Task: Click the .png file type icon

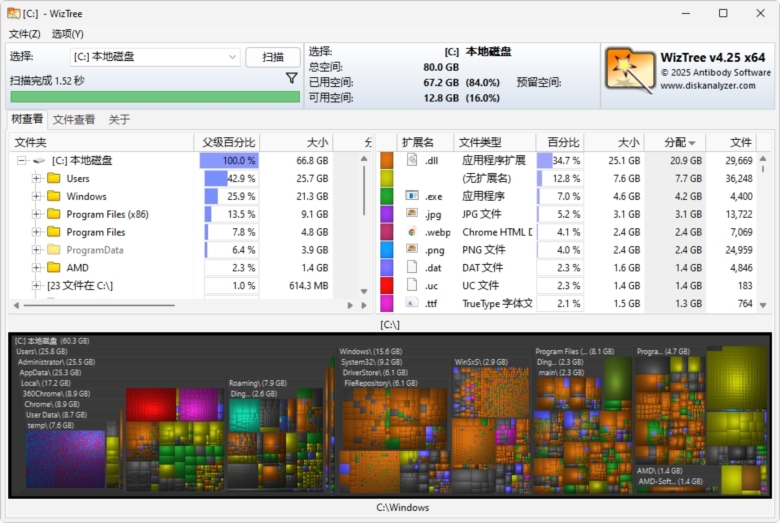Action: click(412, 249)
